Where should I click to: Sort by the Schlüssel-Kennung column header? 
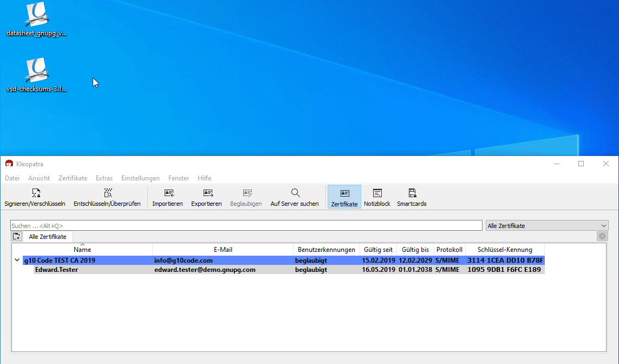505,250
